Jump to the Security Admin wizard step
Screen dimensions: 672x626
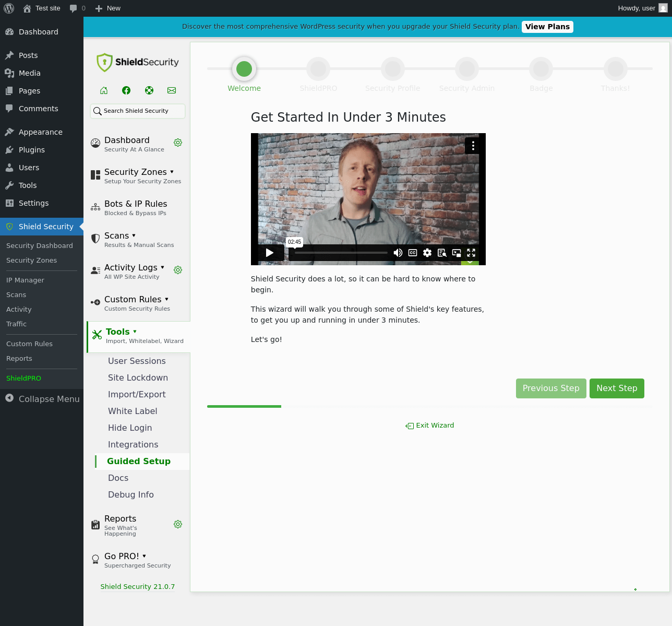467,68
